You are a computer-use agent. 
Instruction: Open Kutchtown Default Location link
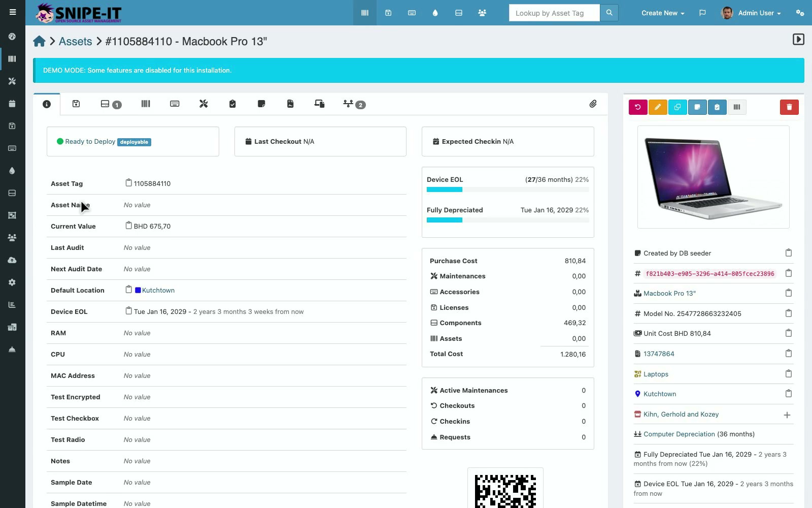click(x=158, y=290)
